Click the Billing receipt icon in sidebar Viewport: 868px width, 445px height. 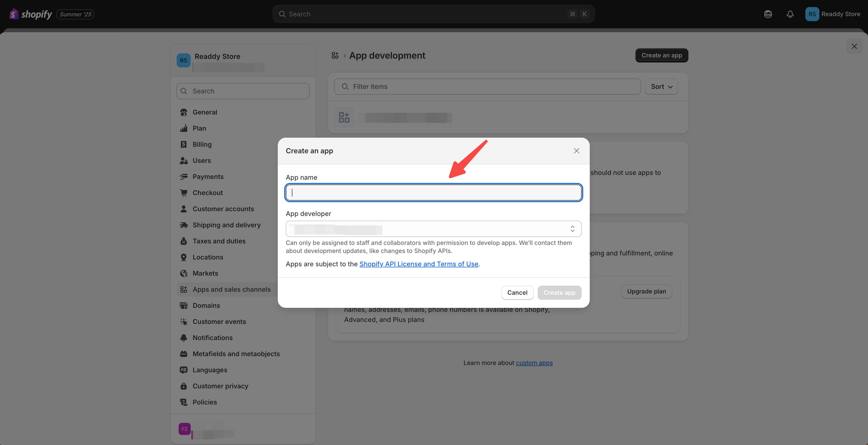[x=184, y=145]
